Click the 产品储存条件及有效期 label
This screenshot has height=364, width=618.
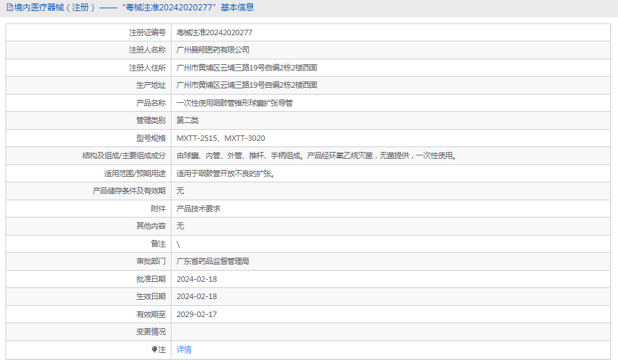(129, 191)
